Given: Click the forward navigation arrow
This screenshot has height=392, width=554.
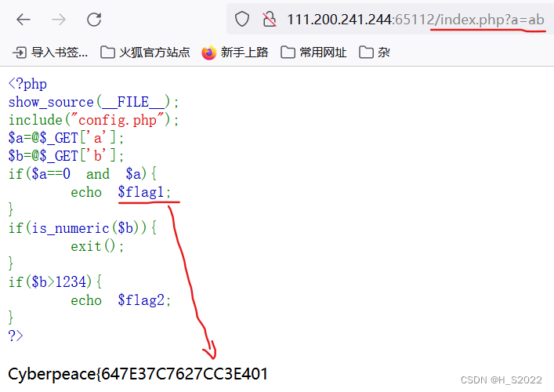Looking at the screenshot, I should [x=59, y=20].
